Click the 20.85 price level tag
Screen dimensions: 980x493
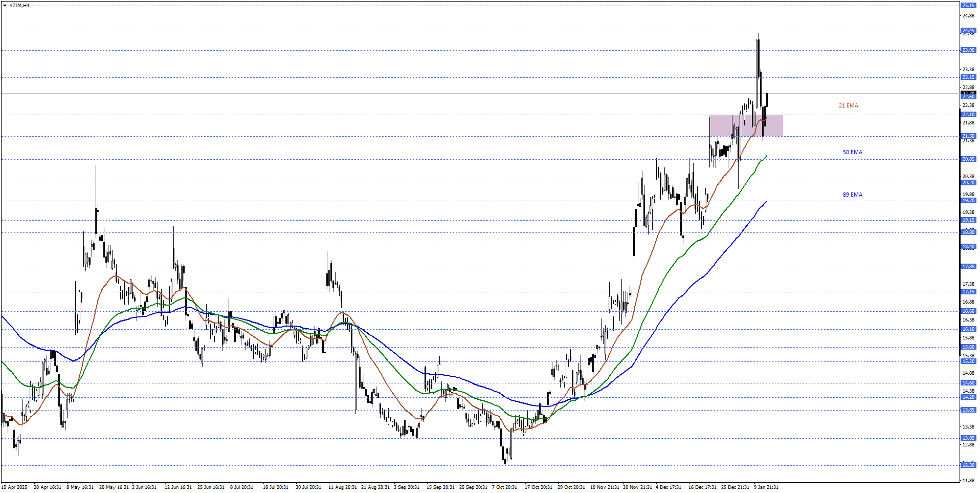point(968,159)
